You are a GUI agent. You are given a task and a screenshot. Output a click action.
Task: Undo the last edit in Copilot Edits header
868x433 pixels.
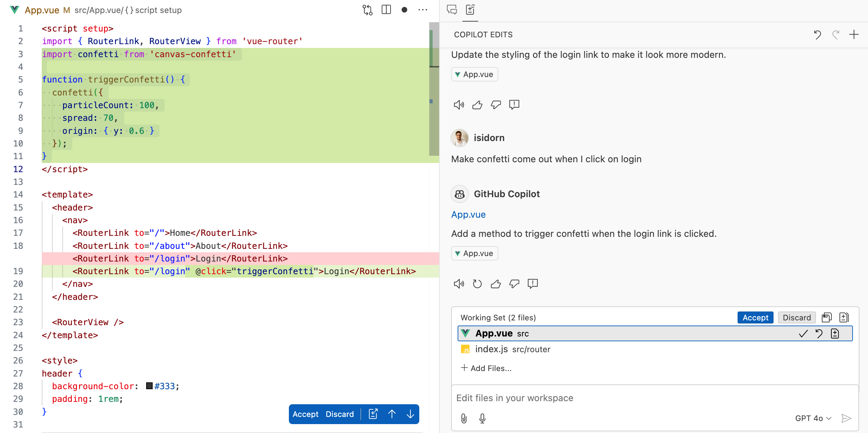[818, 34]
